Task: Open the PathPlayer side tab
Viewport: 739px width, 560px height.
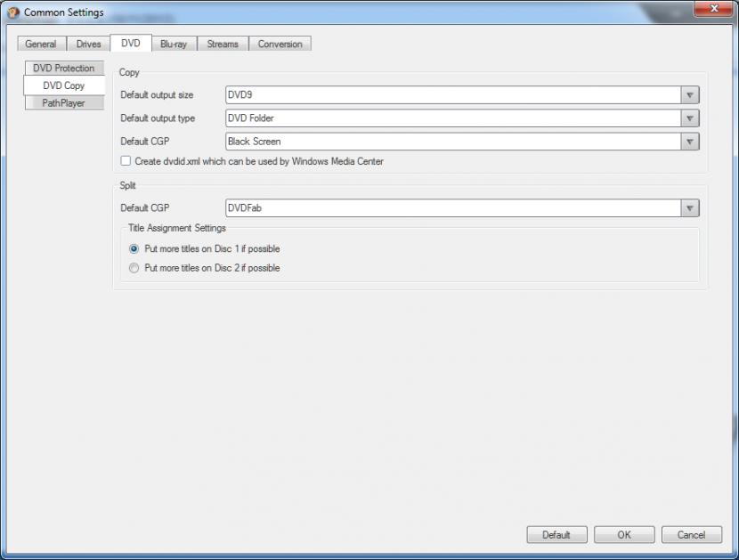Action: [64, 102]
